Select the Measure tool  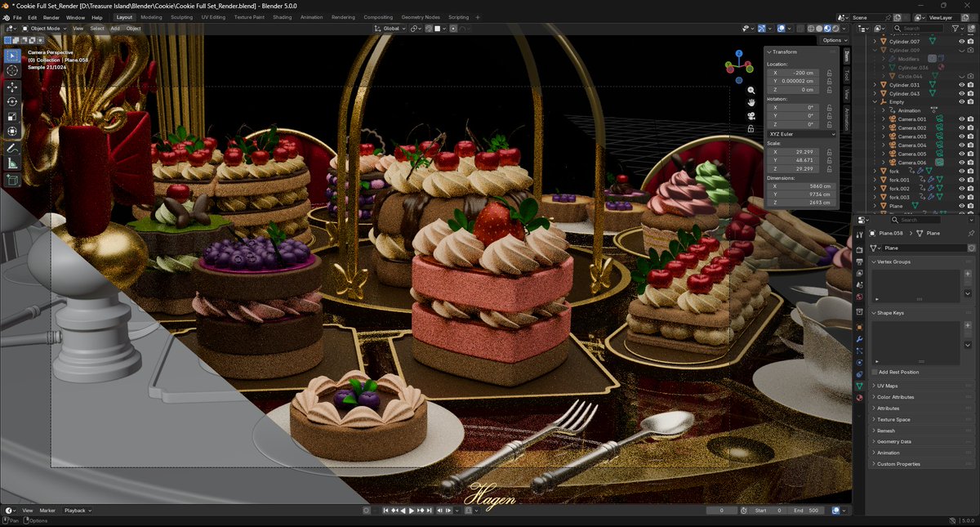click(12, 163)
